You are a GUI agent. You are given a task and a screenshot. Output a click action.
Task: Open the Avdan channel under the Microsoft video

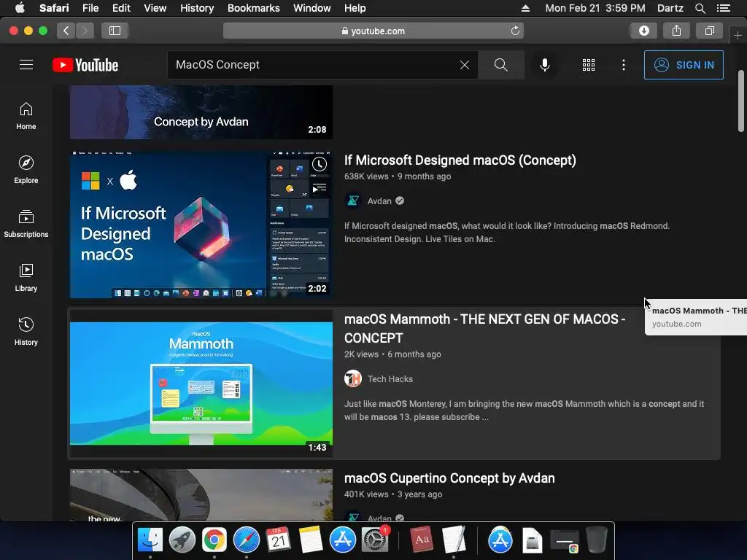coord(379,201)
